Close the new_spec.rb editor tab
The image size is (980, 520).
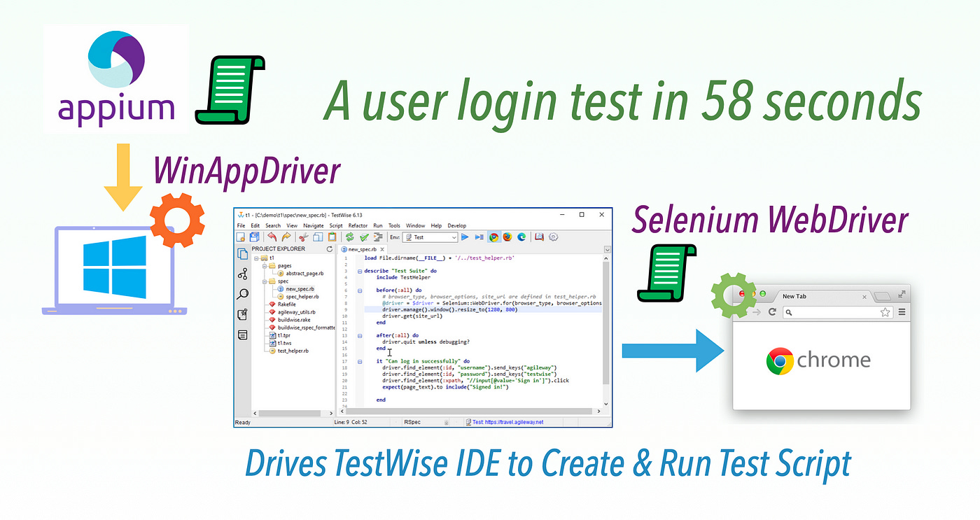click(x=382, y=249)
